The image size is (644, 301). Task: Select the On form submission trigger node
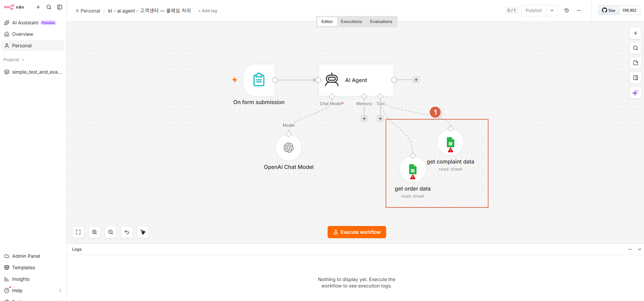(259, 80)
